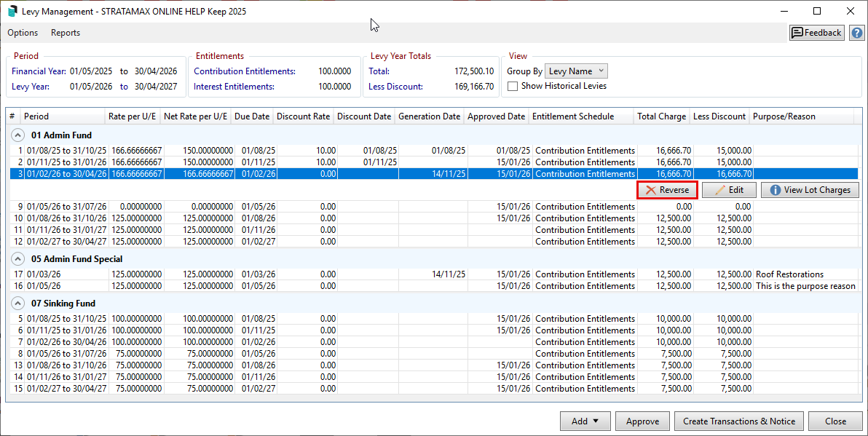Select row 9 period 01/05/26 to 31/07/26
Screen dimensions: 868x436
coord(433,207)
